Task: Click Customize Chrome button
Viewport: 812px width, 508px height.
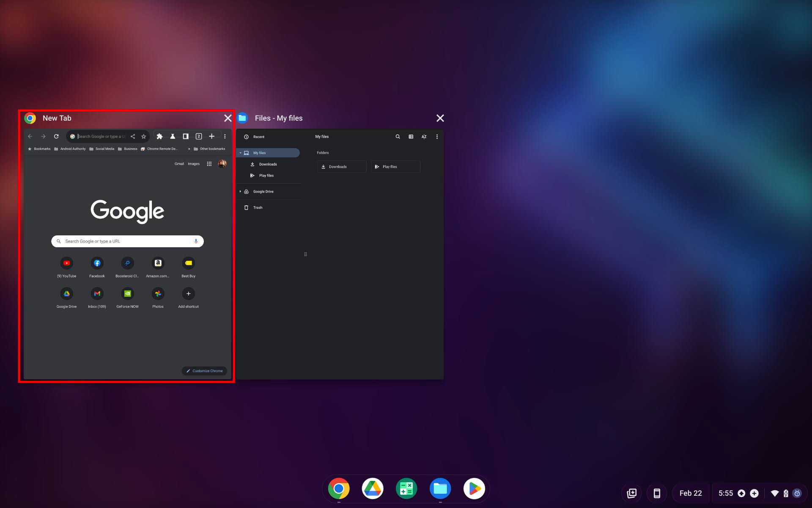Action: (x=205, y=371)
